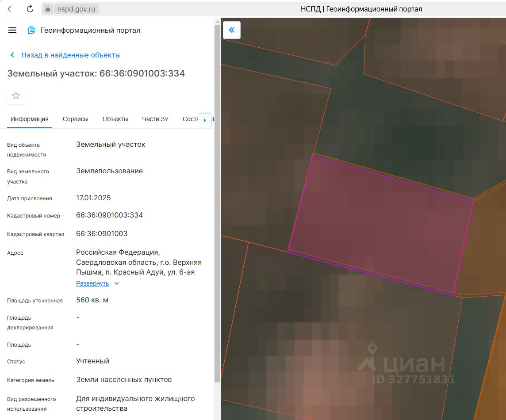Click the scrollbar up arrow in info panel
This screenshot has height=420, width=506.
[x=217, y=22]
